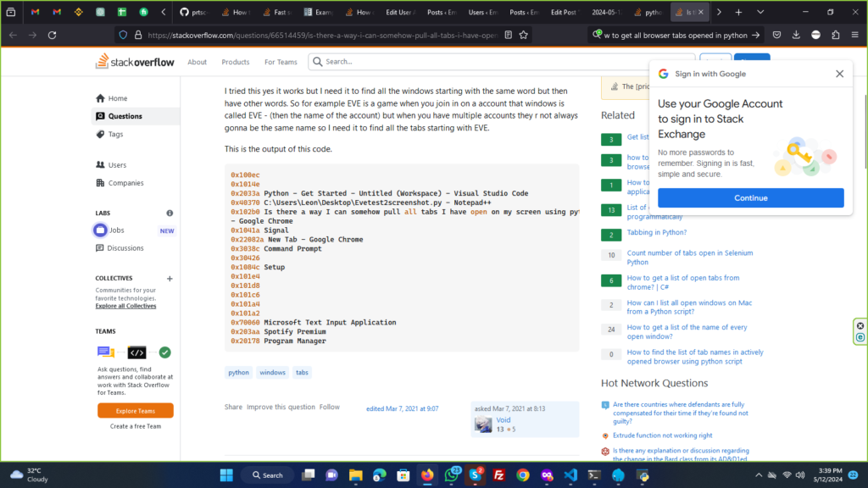The height and width of the screenshot is (488, 868).
Task: Add a collective with the plus icon
Action: (170, 279)
